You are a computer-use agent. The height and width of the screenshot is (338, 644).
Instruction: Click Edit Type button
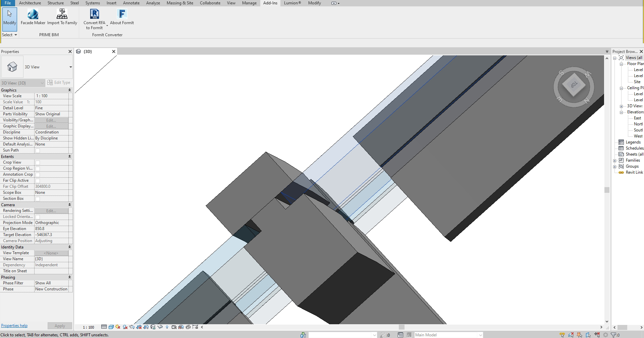pyautogui.click(x=59, y=82)
